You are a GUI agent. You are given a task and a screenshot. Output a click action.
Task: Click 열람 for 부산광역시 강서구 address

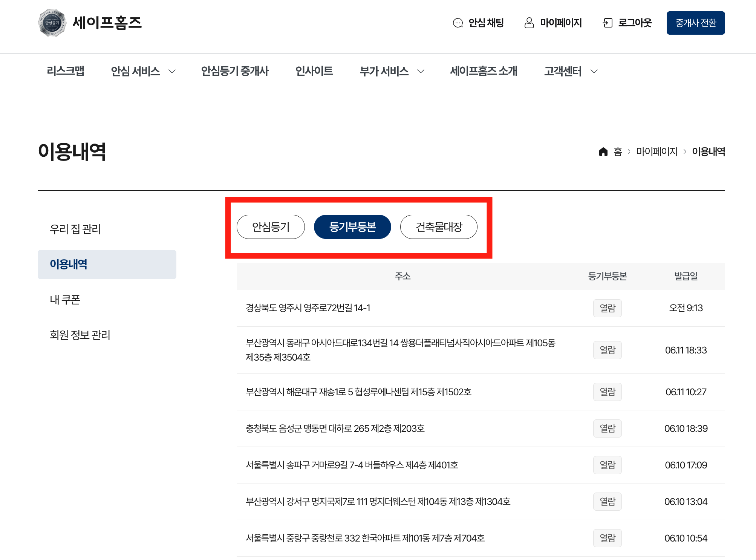[x=608, y=502]
